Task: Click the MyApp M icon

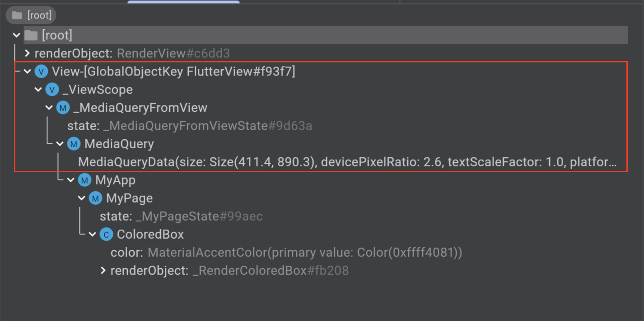Action: pyautogui.click(x=84, y=180)
